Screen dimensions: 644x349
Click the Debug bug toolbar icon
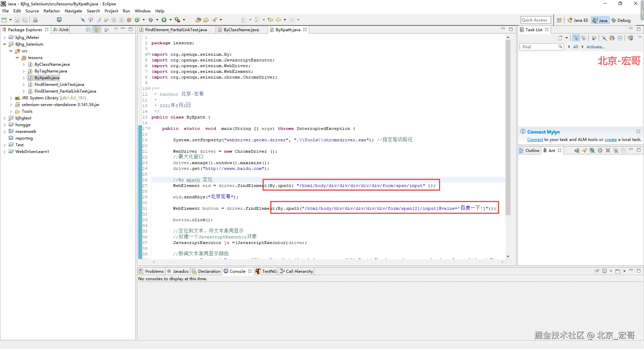[151, 20]
